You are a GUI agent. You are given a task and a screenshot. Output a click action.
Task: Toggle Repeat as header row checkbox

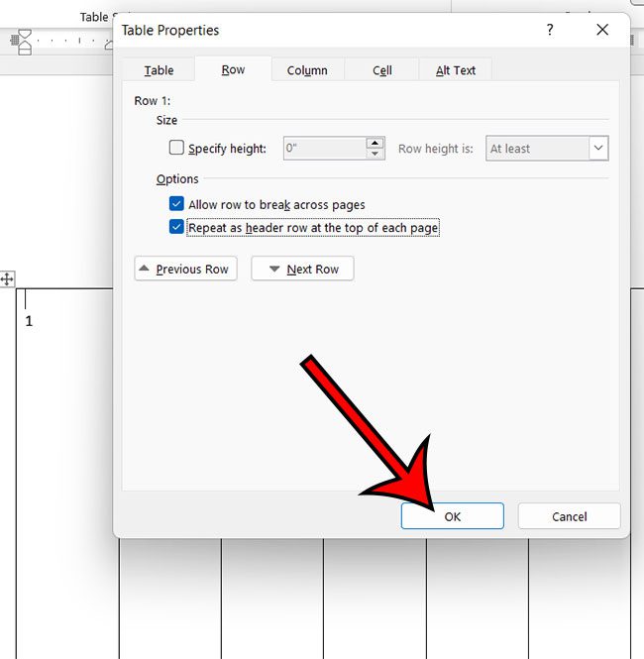click(176, 227)
